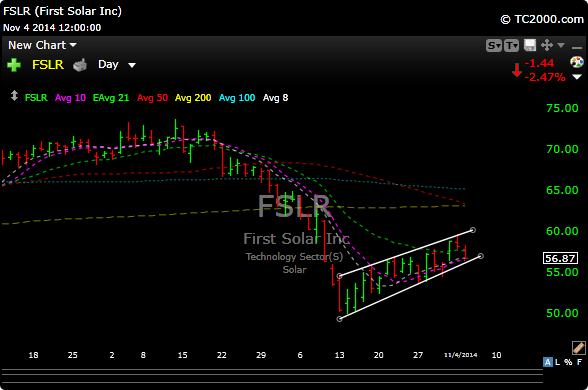
Task: Select the Avg 100 indicator label
Action: 237,98
